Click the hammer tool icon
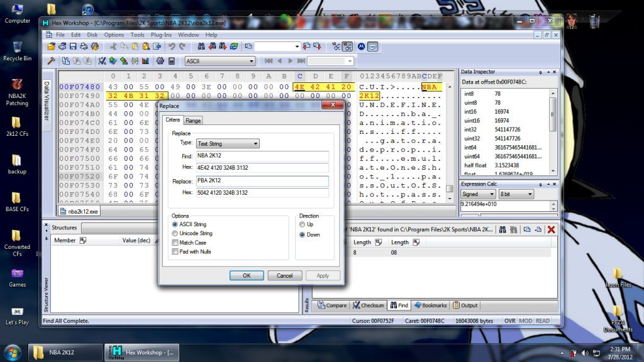The image size is (644, 362). coord(52,61)
